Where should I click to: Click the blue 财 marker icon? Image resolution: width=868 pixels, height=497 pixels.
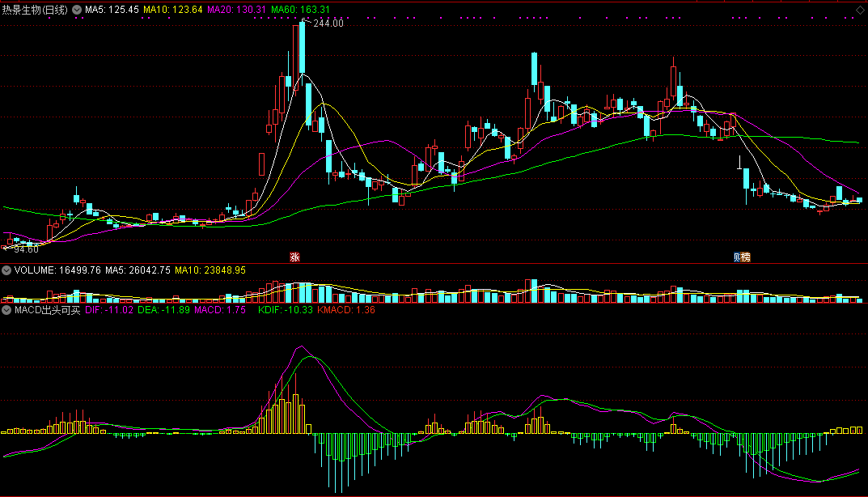[x=738, y=257]
